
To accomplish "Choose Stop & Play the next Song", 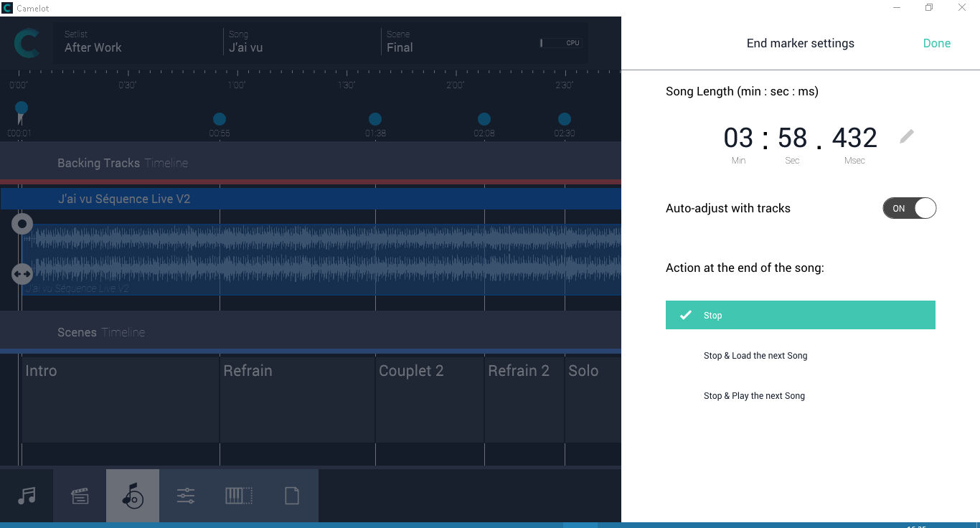I will pos(754,396).
